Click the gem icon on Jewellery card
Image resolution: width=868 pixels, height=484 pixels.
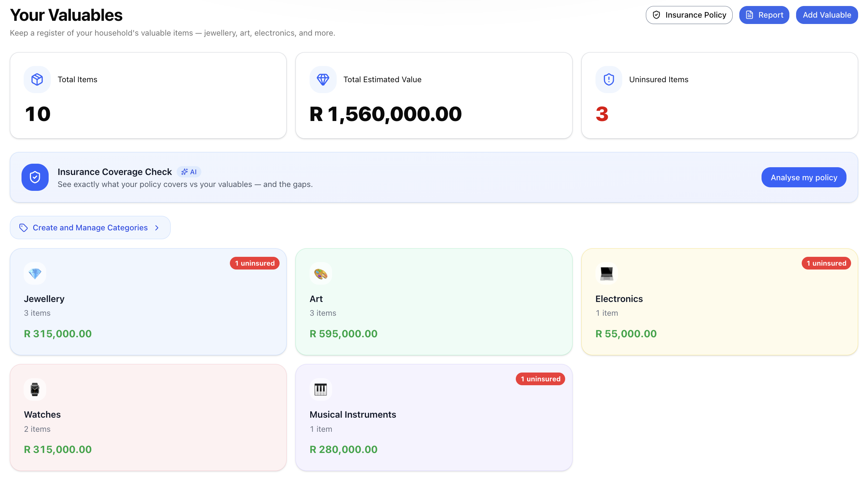[35, 273]
